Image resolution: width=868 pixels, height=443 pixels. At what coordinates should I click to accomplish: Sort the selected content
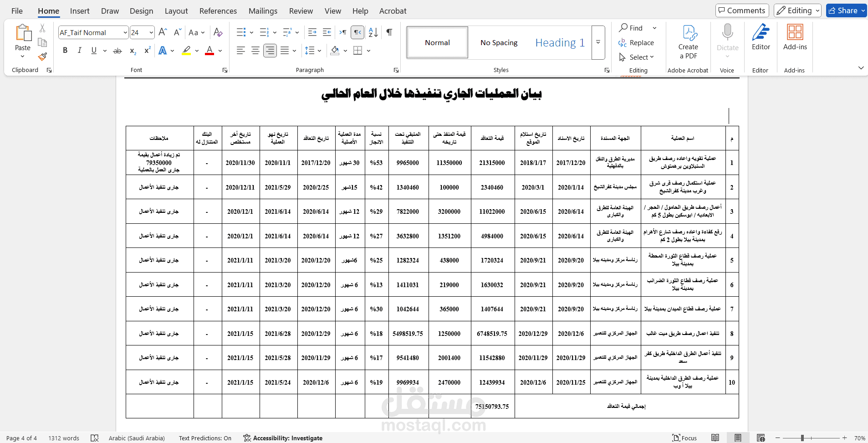[x=373, y=32]
